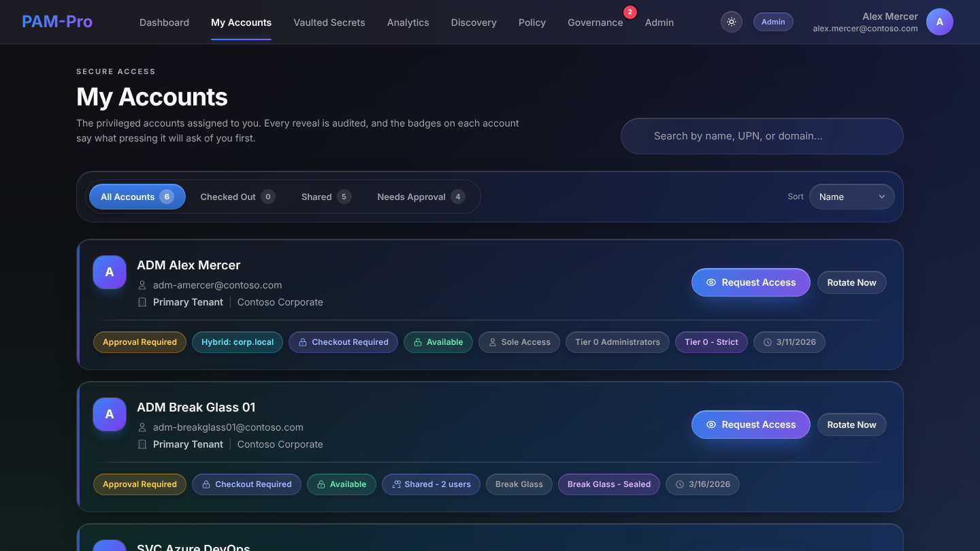This screenshot has height=551, width=980.
Task: Open the Admin navigation item after Governance
Action: [x=659, y=22]
